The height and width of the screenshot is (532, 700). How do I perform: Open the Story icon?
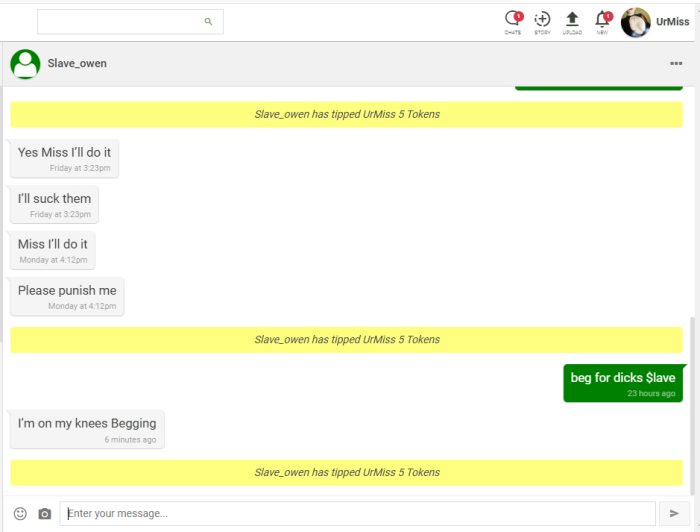point(542,21)
